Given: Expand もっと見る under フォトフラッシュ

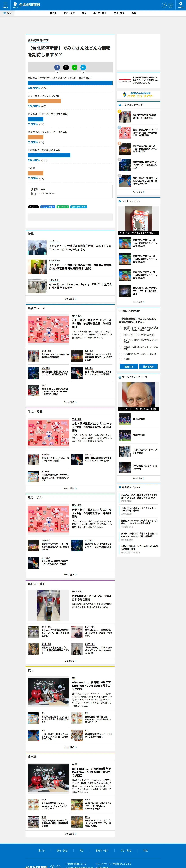Looking at the screenshot, I should (139, 302).
